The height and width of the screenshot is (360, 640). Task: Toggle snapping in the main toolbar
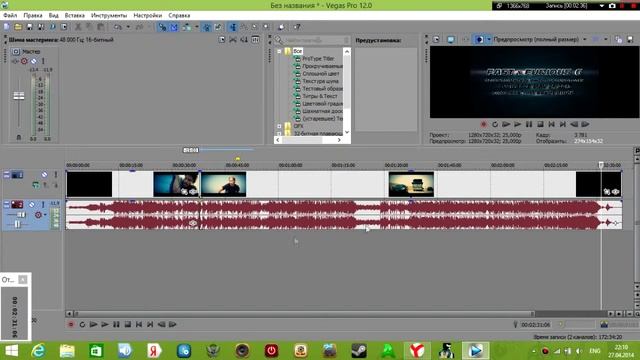(162, 27)
